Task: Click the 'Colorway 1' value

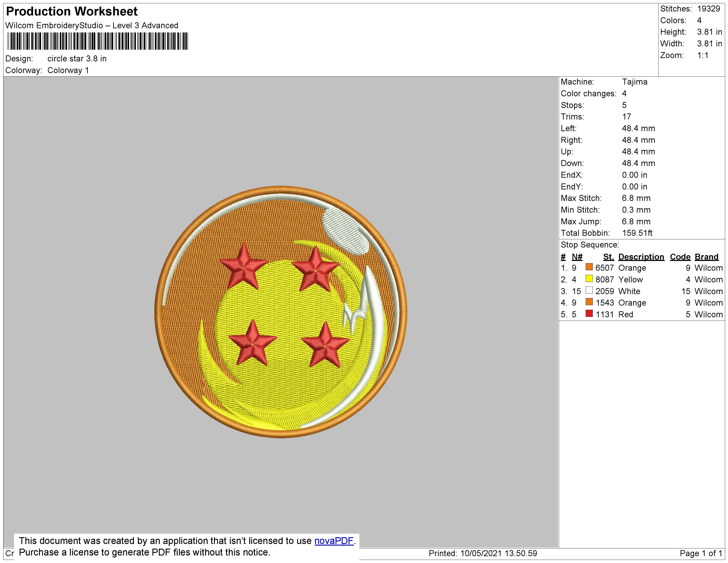Action: click(x=68, y=70)
